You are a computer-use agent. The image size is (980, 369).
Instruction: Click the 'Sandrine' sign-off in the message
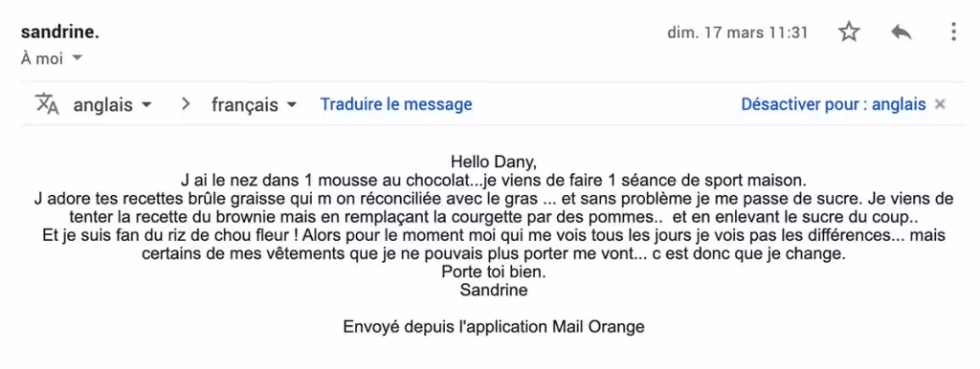pos(494,290)
